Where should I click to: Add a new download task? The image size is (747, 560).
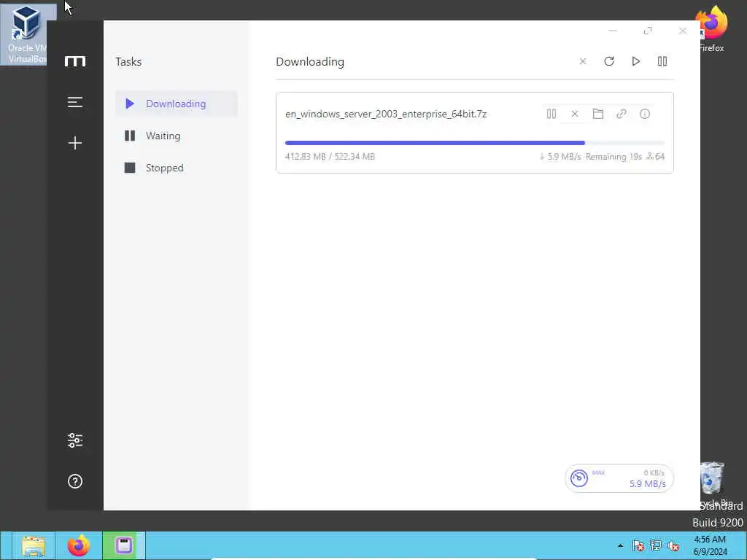click(75, 143)
